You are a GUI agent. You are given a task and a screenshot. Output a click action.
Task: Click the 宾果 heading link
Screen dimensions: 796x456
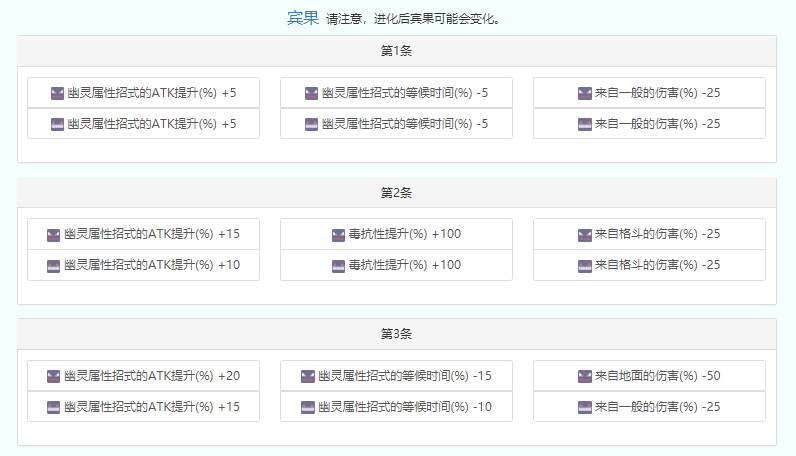tap(303, 18)
